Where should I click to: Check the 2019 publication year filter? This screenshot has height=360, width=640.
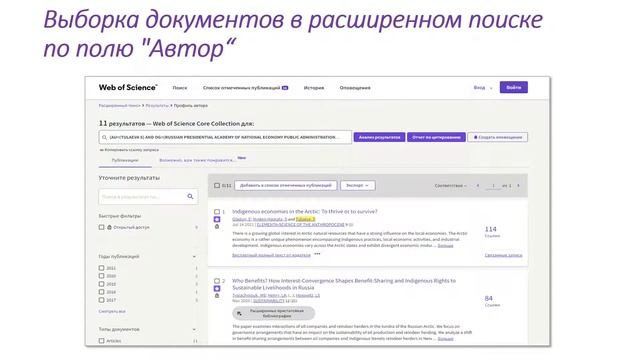pyautogui.click(x=102, y=284)
